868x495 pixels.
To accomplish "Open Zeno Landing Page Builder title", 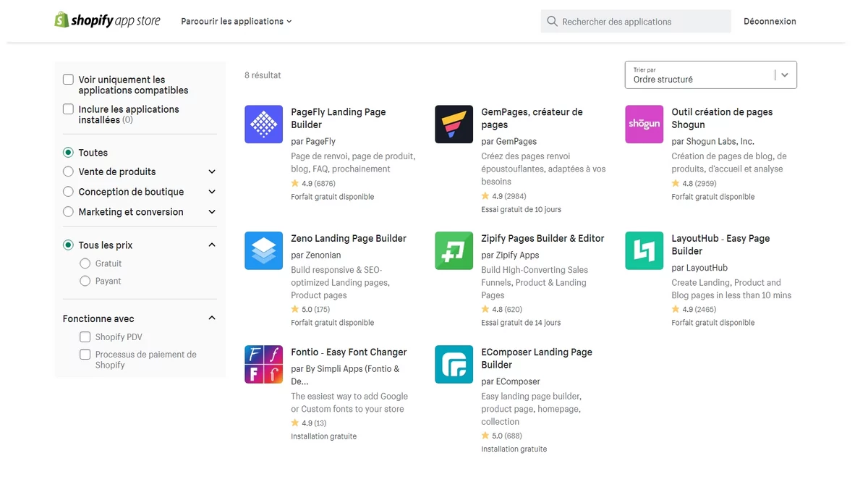I will pyautogui.click(x=349, y=238).
